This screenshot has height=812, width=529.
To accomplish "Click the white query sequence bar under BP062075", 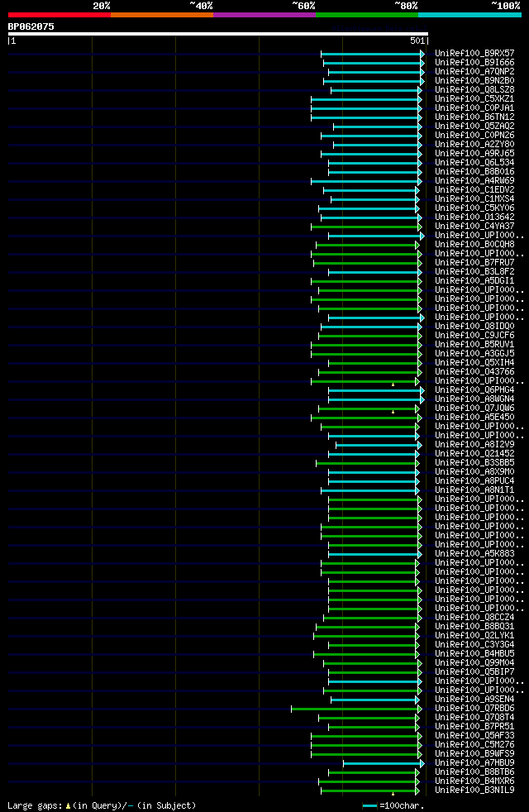I will click(x=218, y=34).
